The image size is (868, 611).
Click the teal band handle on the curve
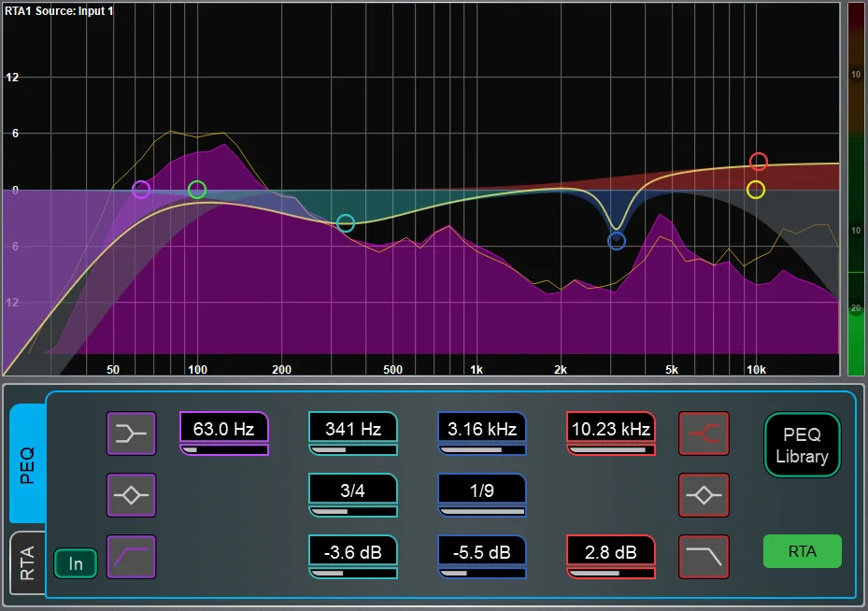click(346, 223)
